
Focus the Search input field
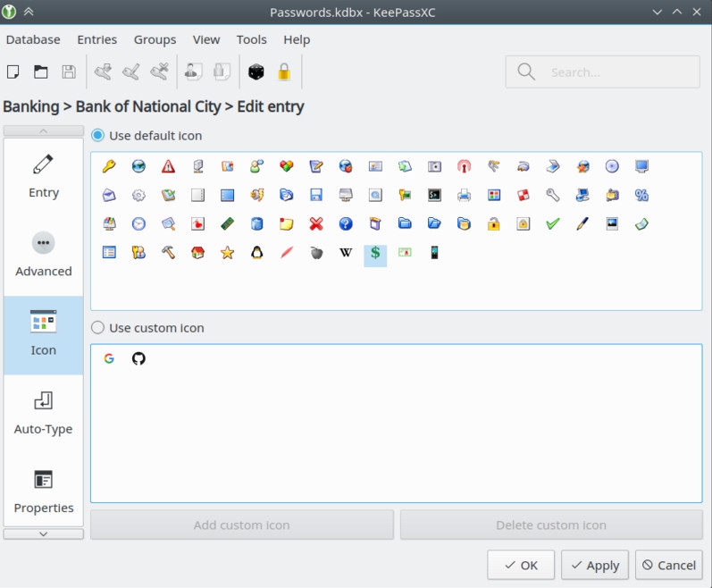603,71
